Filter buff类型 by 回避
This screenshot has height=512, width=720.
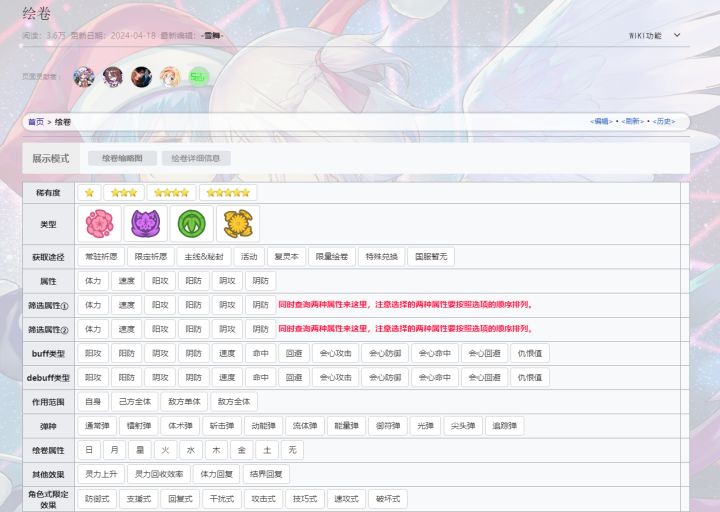294,354
